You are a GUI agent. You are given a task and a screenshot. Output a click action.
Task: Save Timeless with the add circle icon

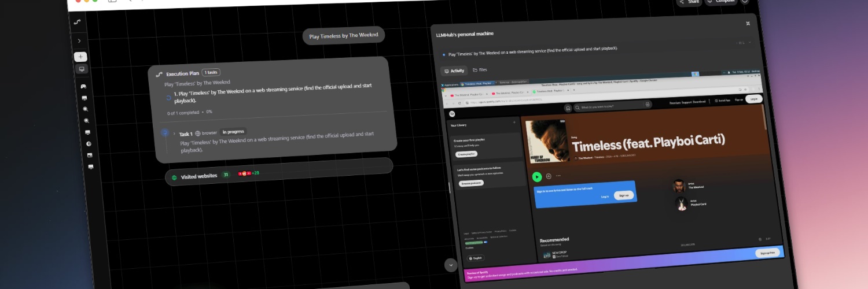[x=549, y=176]
